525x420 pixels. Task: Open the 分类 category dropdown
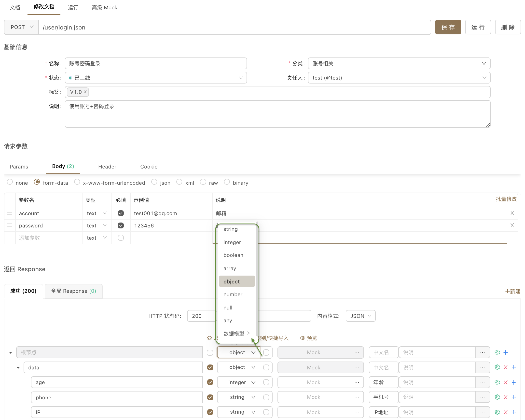tap(399, 64)
